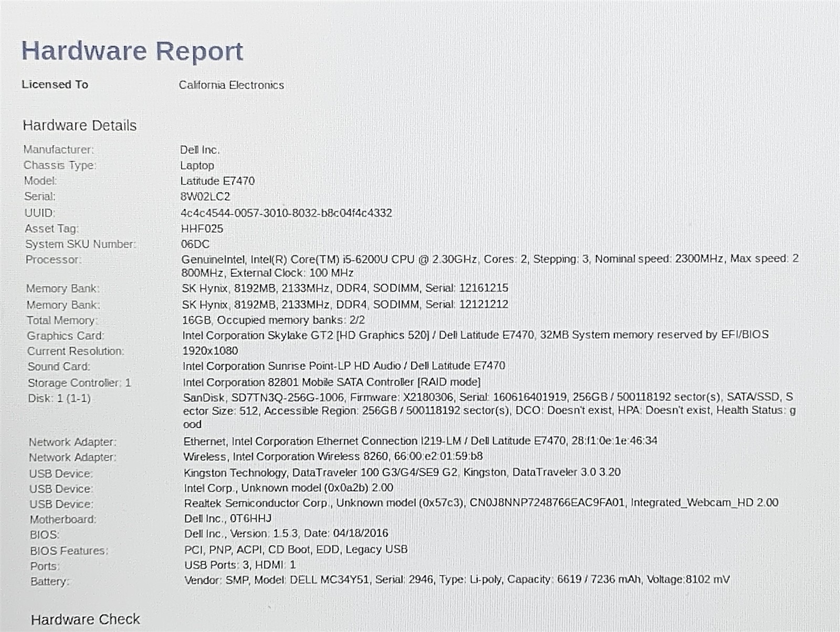Select the BIOS label
The height and width of the screenshot is (632, 840).
pyautogui.click(x=45, y=535)
